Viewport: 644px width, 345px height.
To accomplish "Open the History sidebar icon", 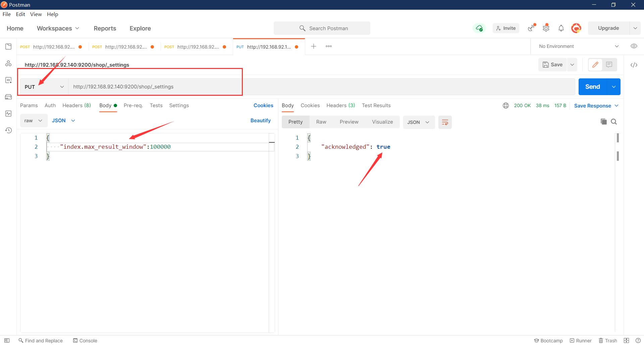I will tap(8, 130).
